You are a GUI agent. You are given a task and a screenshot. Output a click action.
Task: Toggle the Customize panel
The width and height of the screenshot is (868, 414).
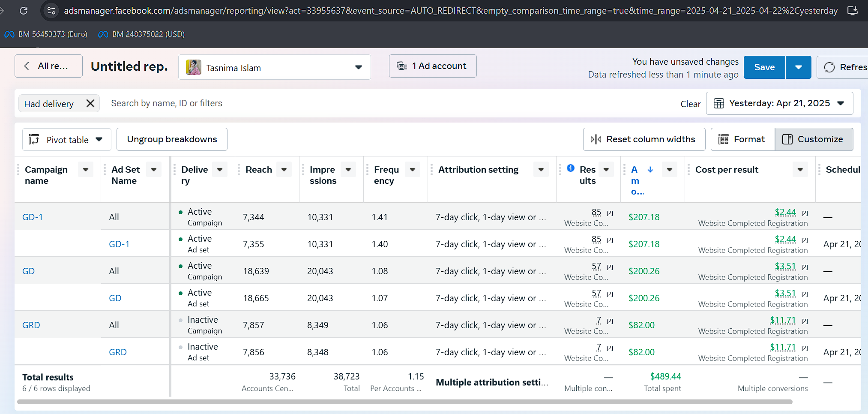click(x=814, y=139)
